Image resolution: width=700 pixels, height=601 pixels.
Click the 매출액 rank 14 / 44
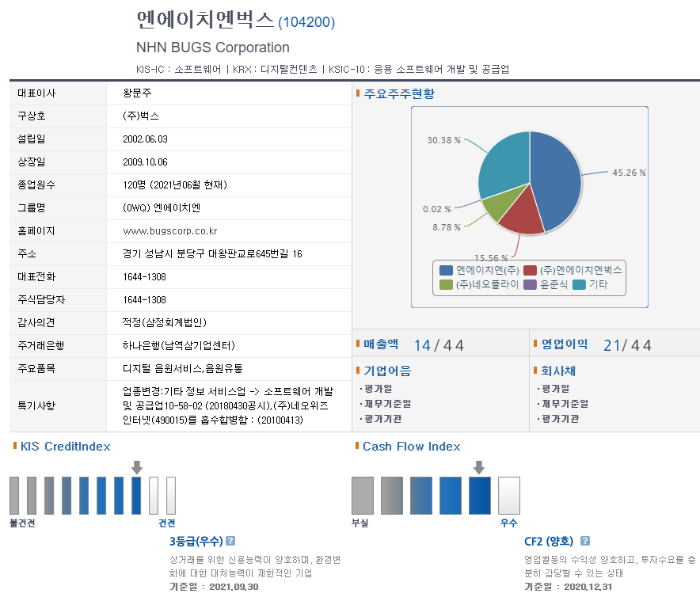tap(439, 345)
